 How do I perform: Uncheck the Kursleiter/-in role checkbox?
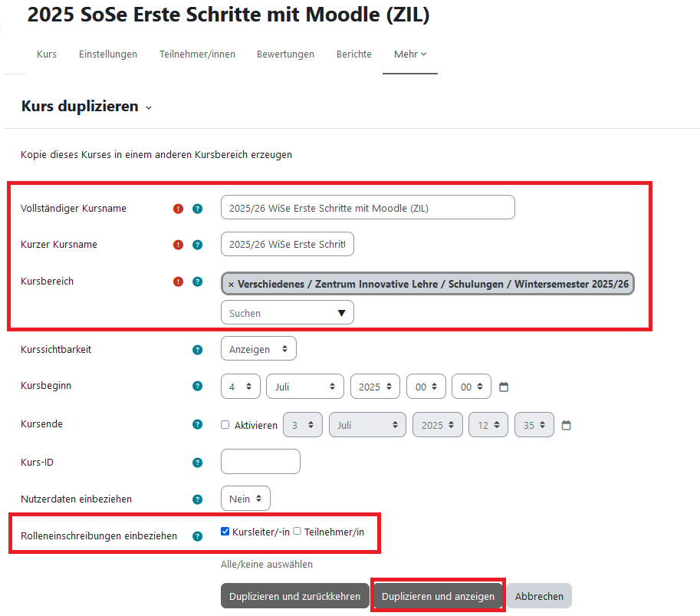225,532
